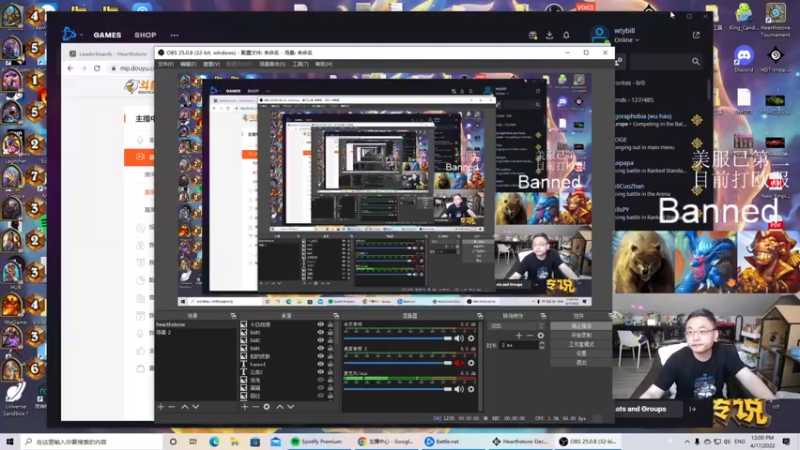Screen dimensions: 800x450
Task: Select hearthstone scene in Scenes list
Action: (196, 324)
